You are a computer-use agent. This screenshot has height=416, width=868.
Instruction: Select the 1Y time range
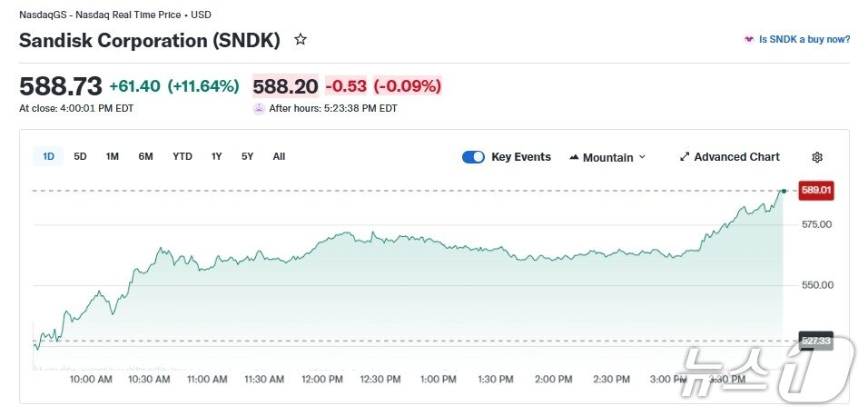(216, 156)
